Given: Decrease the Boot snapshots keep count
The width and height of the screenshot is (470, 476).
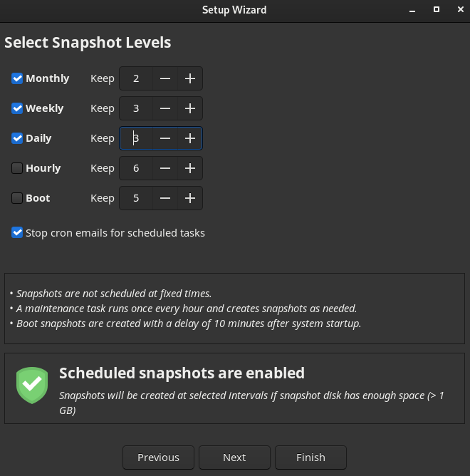Looking at the screenshot, I should point(165,198).
